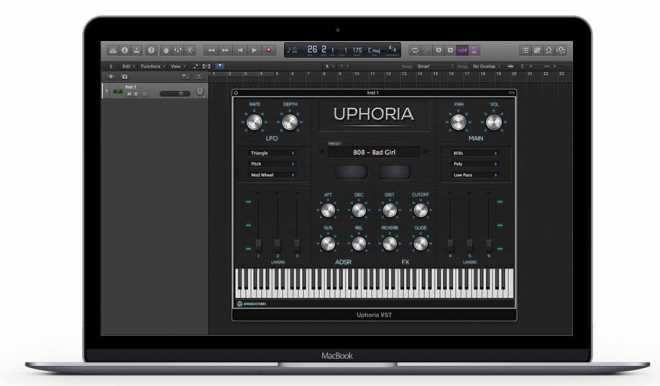
Task: Select previous preset with left arrow
Action: pos(322,152)
